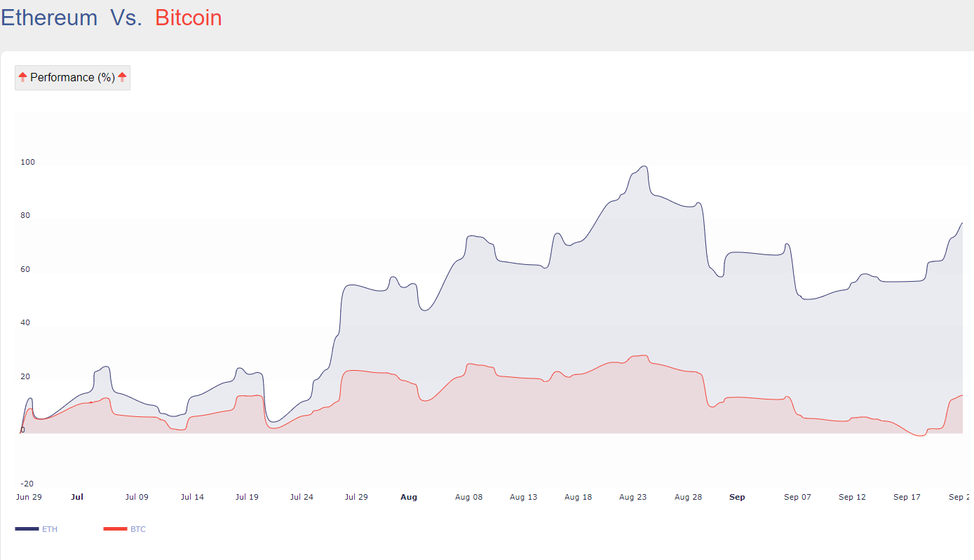Click the Jul 24 axis label
Viewport: 974px width, 560px height.
point(302,497)
